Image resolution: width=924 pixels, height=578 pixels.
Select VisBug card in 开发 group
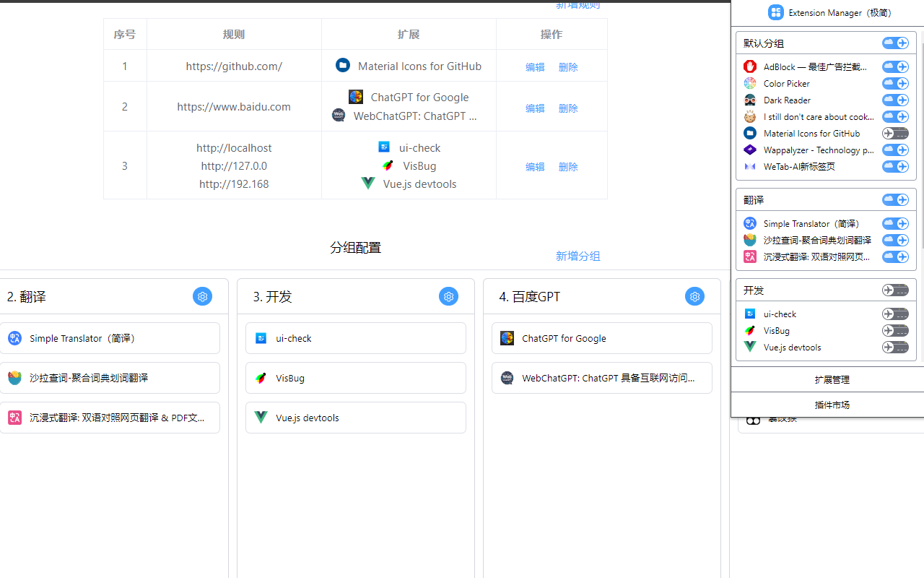pos(356,378)
